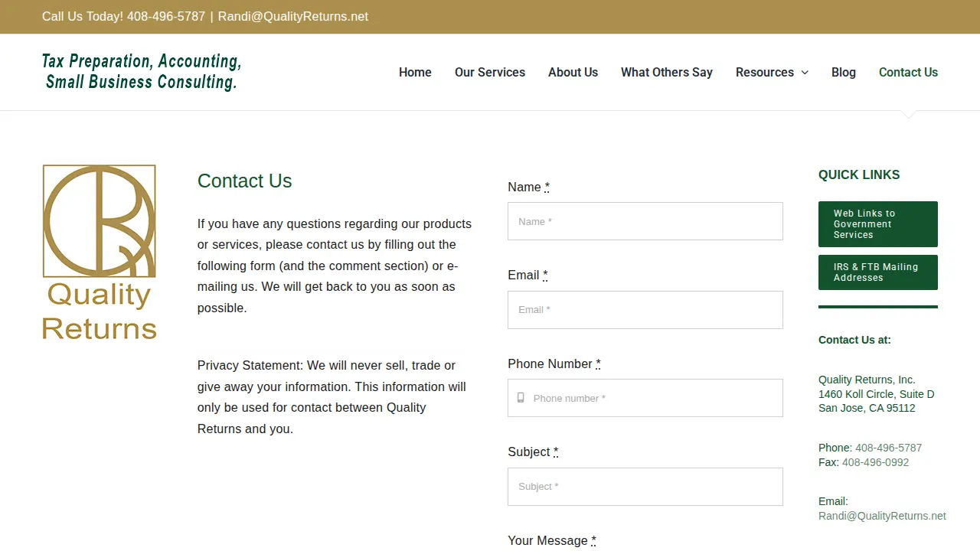This screenshot has height=551, width=980.
Task: Click 'San Jose, CA 95112' address line
Action: (867, 408)
